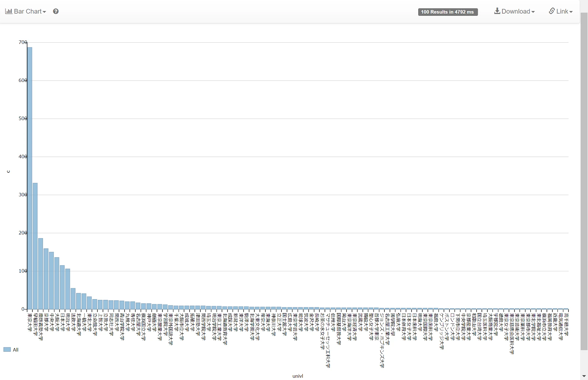Click the 京都大学 bar
This screenshot has width=588, height=380.
(x=46, y=279)
